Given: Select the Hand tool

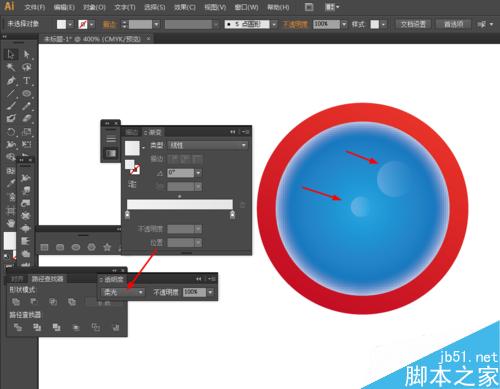Looking at the screenshot, I should pos(11,223).
